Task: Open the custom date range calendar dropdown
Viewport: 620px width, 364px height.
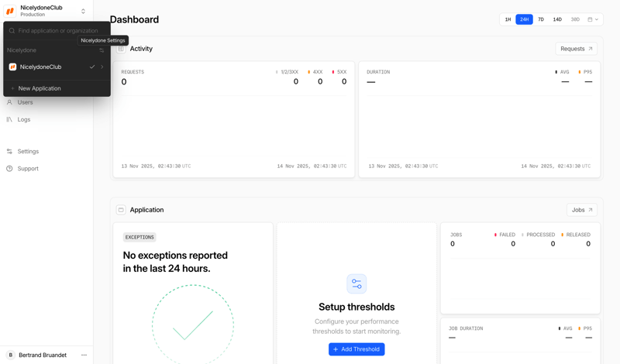Action: [593, 19]
